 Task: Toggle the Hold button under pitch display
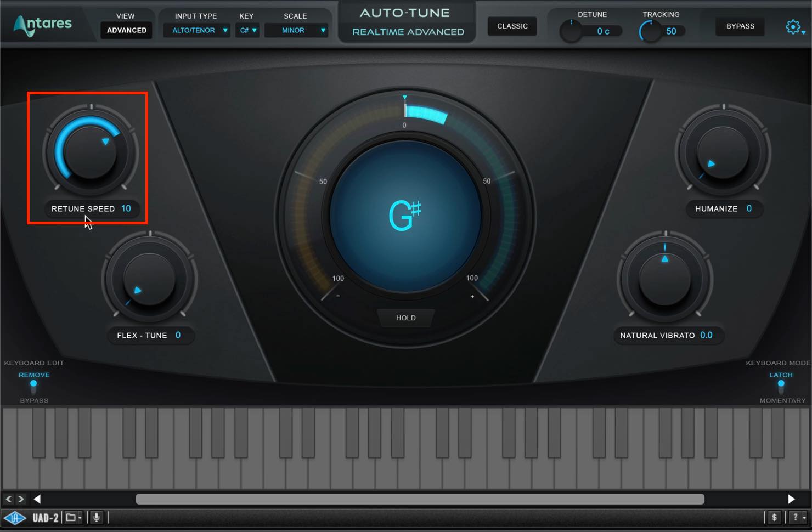point(406,318)
